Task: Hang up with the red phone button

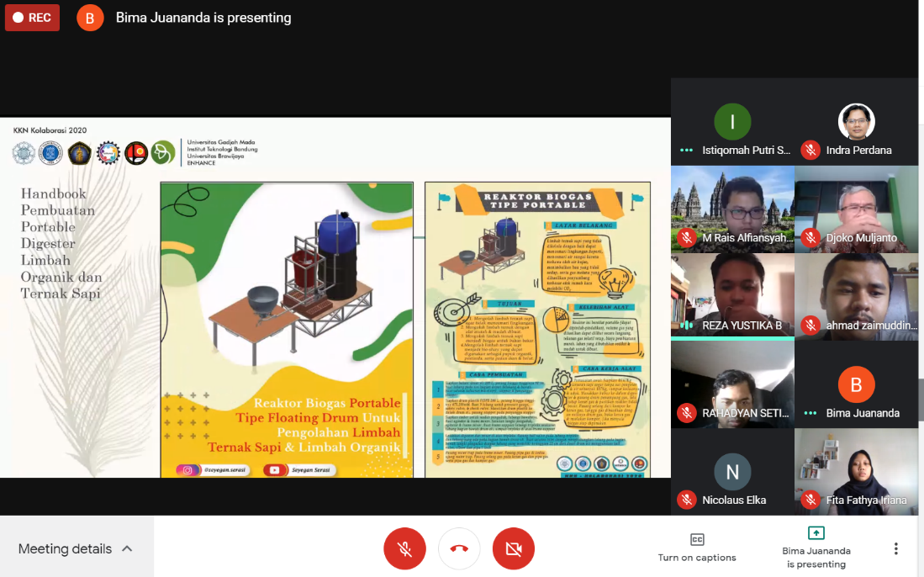Action: [459, 549]
